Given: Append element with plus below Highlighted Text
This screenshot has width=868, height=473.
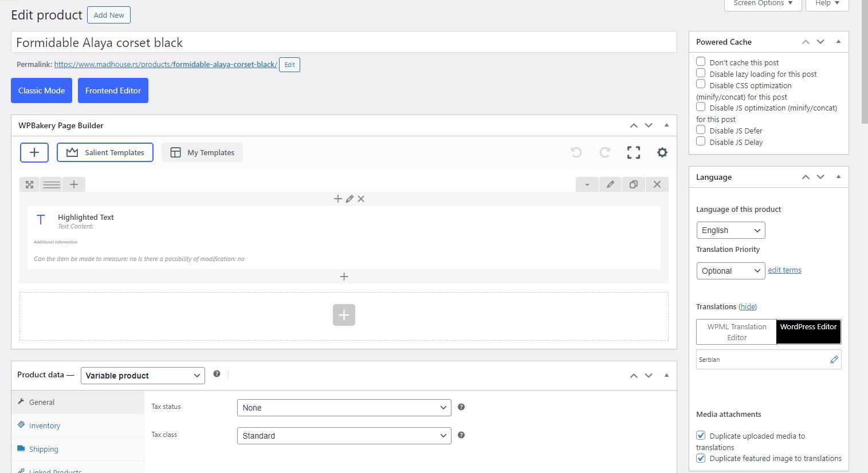Looking at the screenshot, I should [x=344, y=277].
